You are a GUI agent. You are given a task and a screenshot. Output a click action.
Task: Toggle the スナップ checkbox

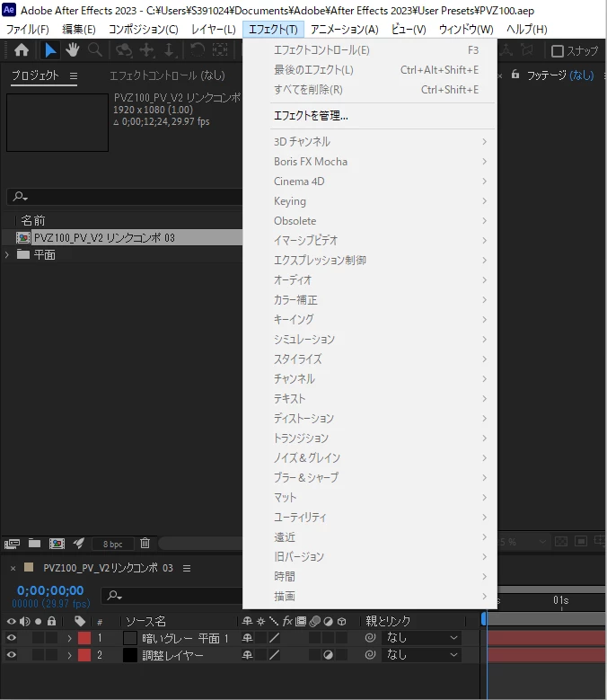click(x=558, y=51)
